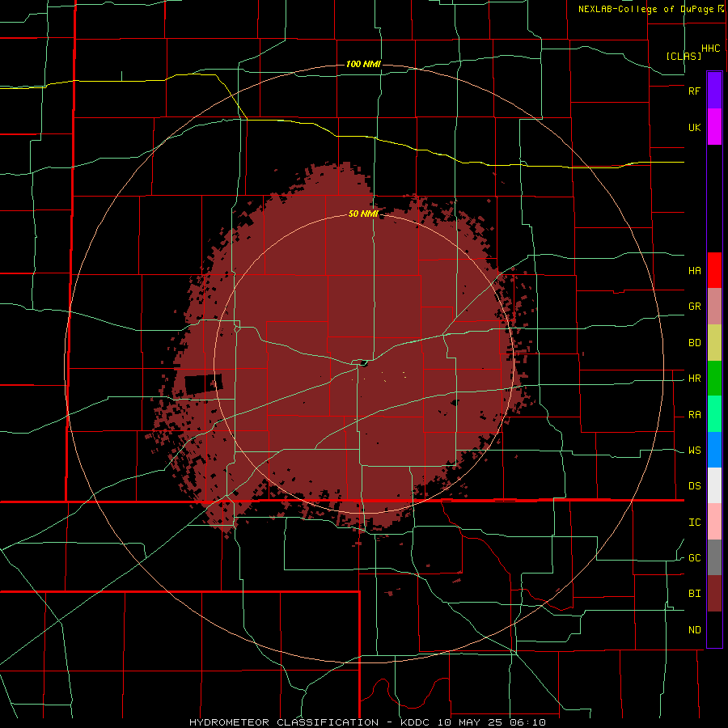This screenshot has width=728, height=728.
Task: Click the RF purple legend swatch
Action: (x=714, y=91)
